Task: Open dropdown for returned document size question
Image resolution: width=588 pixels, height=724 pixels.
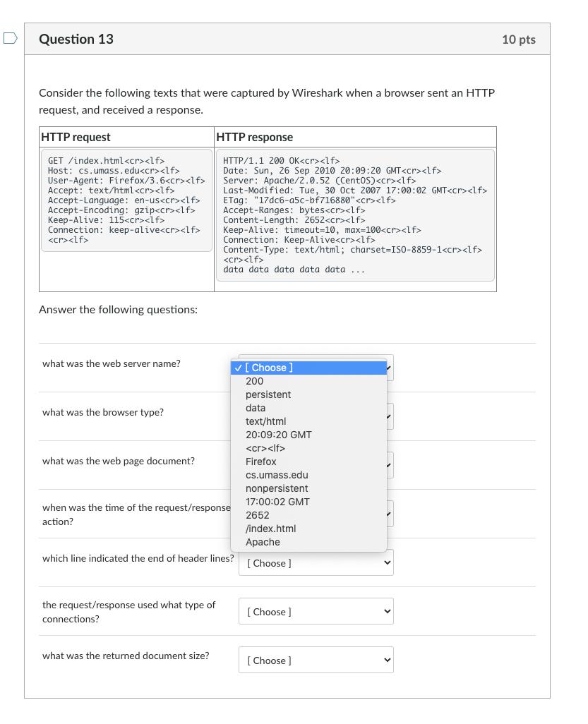Action: (x=316, y=660)
